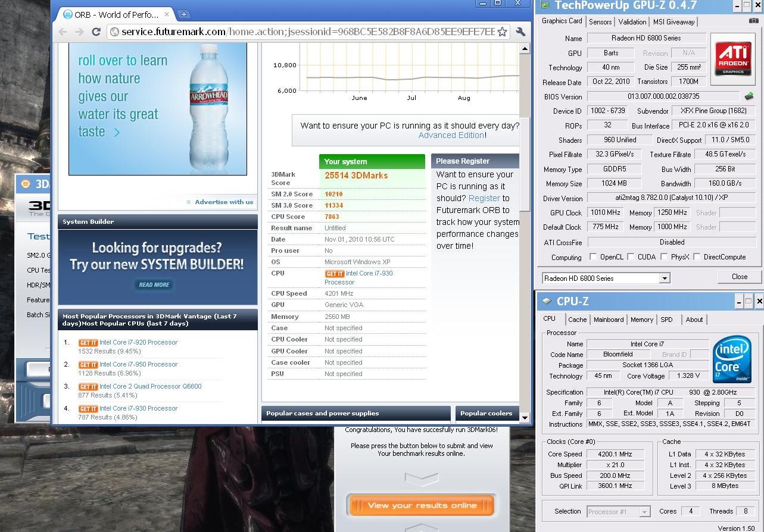Open the Advertise with us link
The width and height of the screenshot is (764, 532).
point(224,202)
